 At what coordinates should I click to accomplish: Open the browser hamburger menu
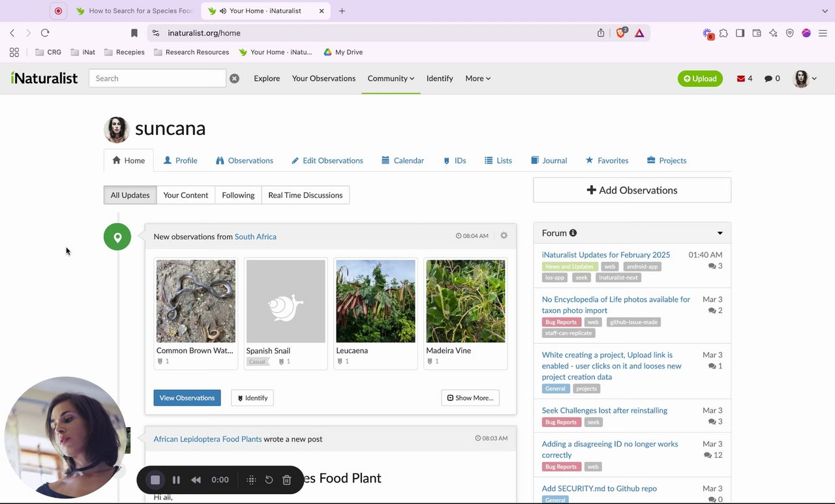pyautogui.click(x=823, y=33)
